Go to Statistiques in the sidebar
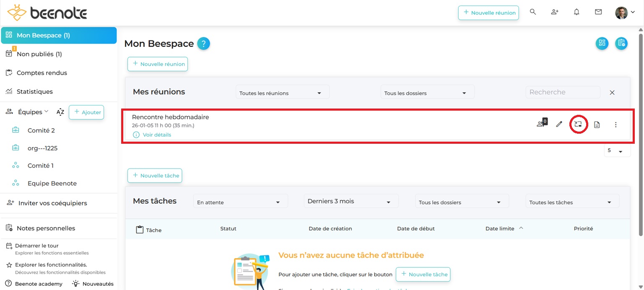This screenshot has height=290, width=644. tap(34, 91)
